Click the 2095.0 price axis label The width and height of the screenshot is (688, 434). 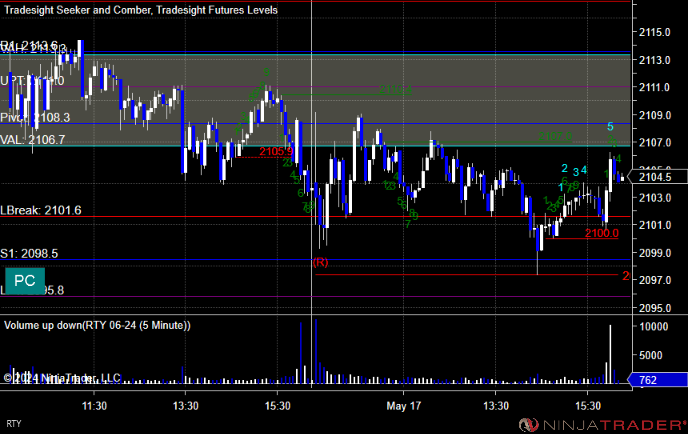click(655, 308)
